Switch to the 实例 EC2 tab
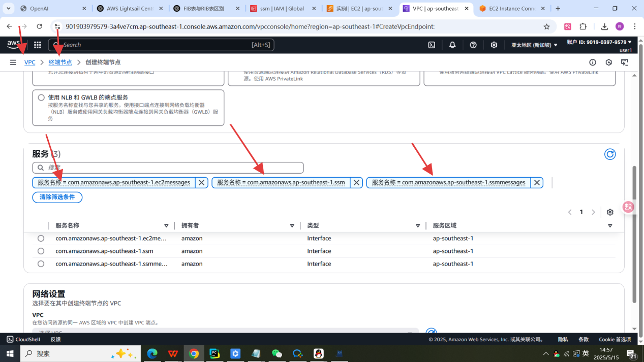 360,8
